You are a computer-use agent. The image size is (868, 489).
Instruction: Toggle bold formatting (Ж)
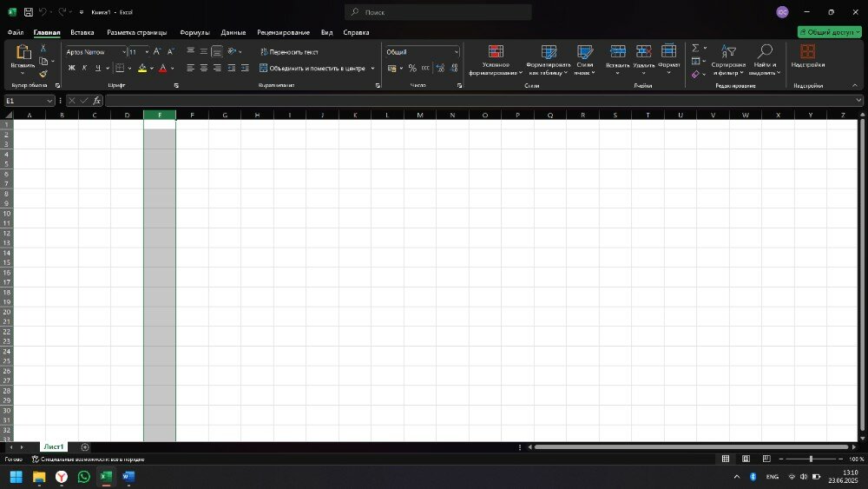point(71,68)
